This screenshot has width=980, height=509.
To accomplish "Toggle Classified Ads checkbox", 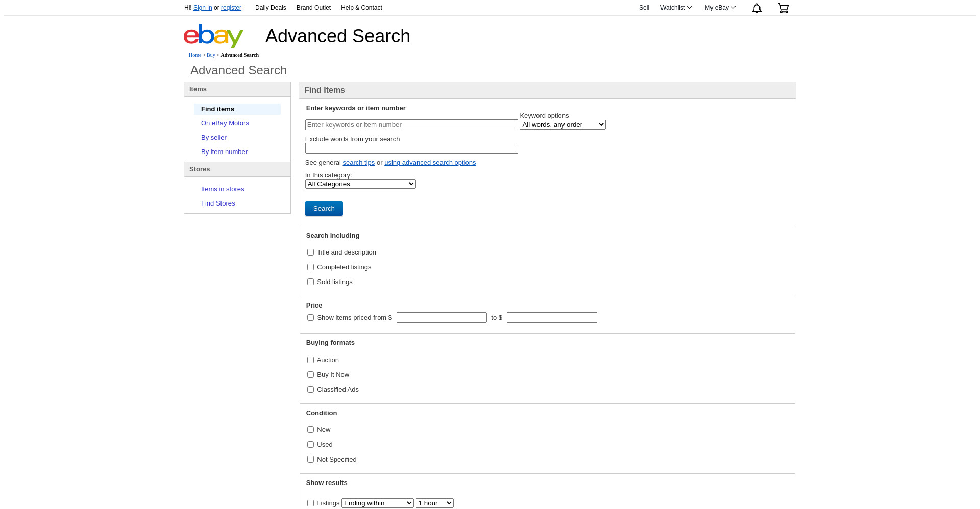I will coord(310,390).
